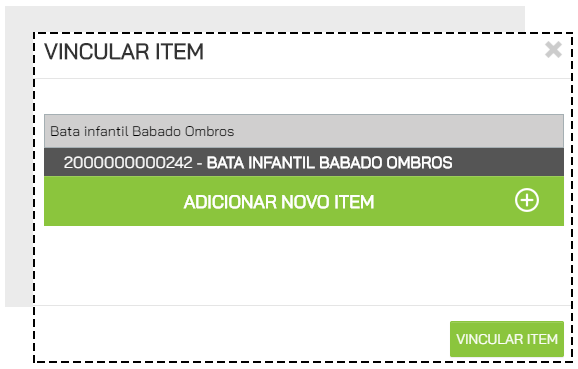Click the Vincular Item dialog title

tap(124, 51)
